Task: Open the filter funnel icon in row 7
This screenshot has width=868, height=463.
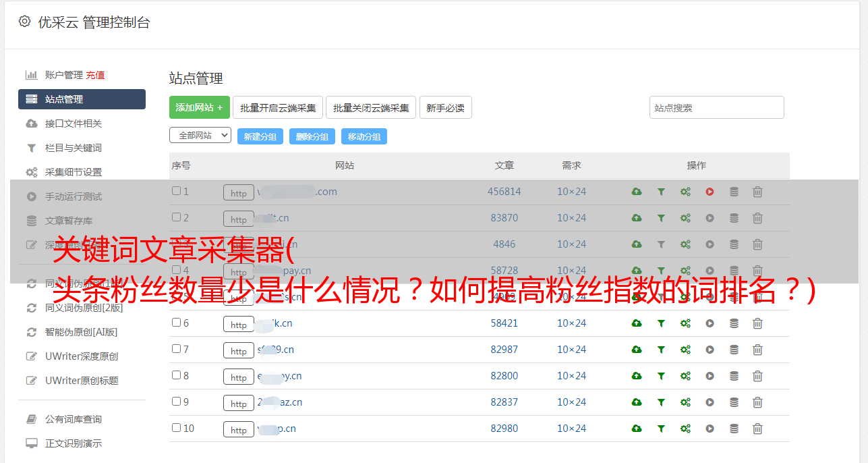Action: [661, 350]
